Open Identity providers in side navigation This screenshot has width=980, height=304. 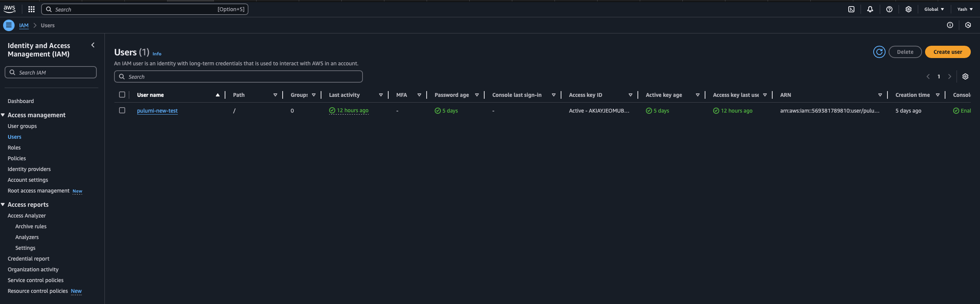click(29, 169)
